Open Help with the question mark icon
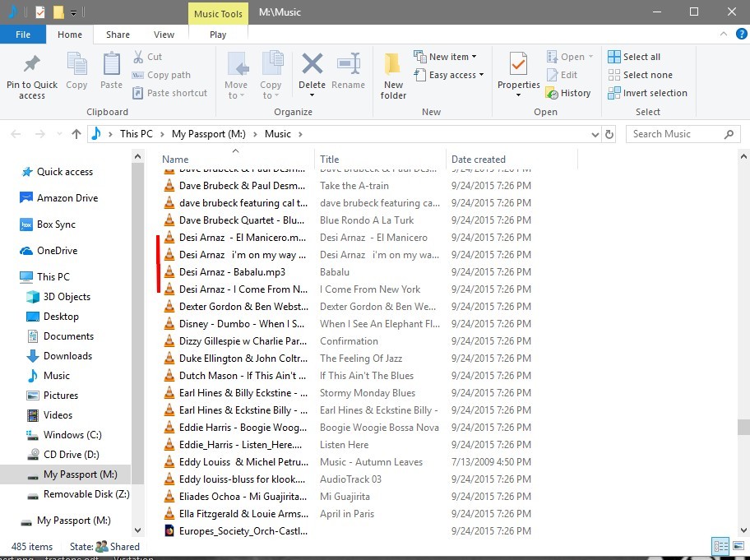 click(x=742, y=34)
